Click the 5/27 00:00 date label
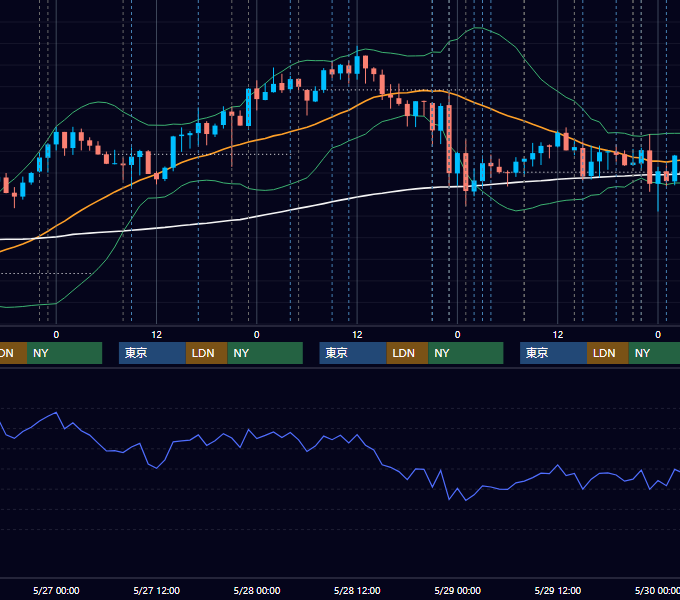Viewport: 680px width, 600px height. [x=56, y=590]
